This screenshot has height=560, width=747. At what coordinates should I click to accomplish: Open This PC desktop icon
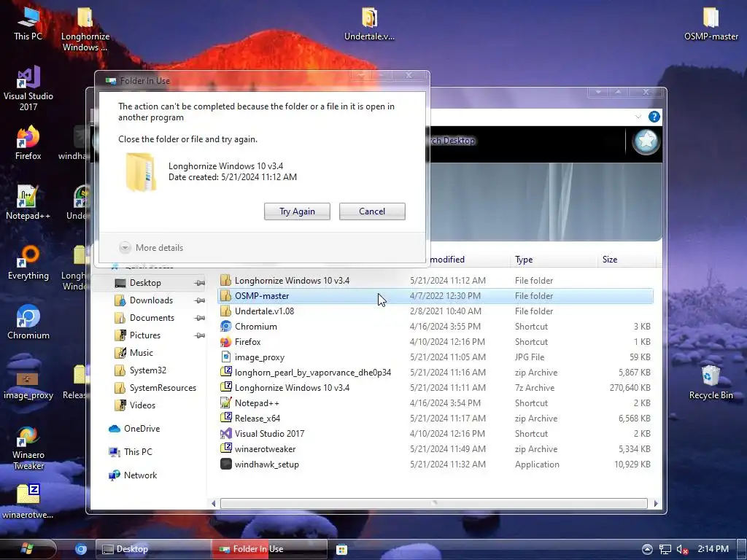(28, 24)
